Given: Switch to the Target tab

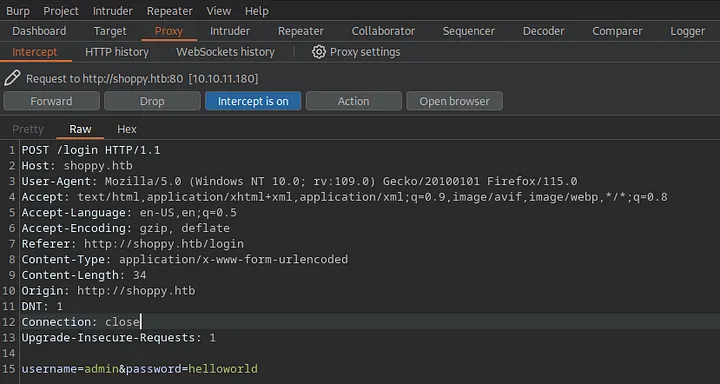Looking at the screenshot, I should [x=110, y=31].
